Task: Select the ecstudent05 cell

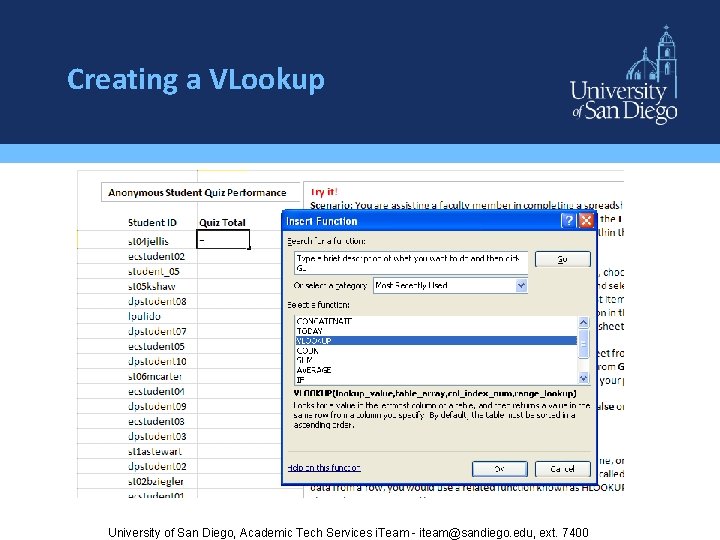Action: (156, 346)
